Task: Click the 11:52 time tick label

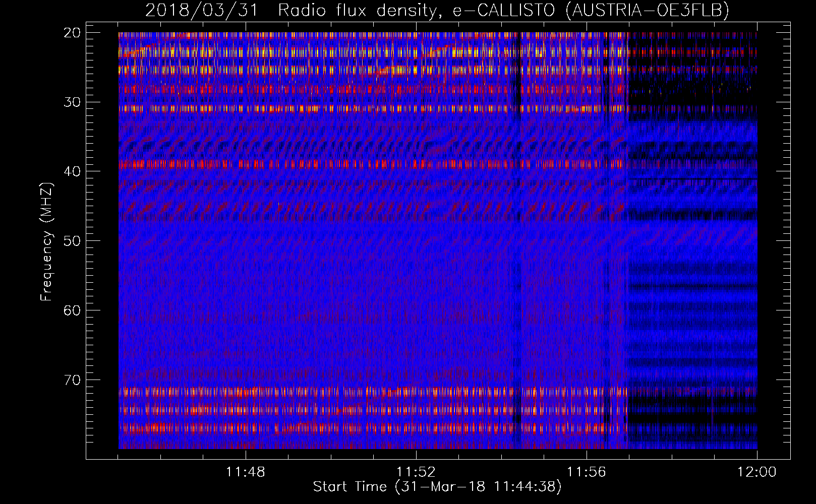Action: 416,472
